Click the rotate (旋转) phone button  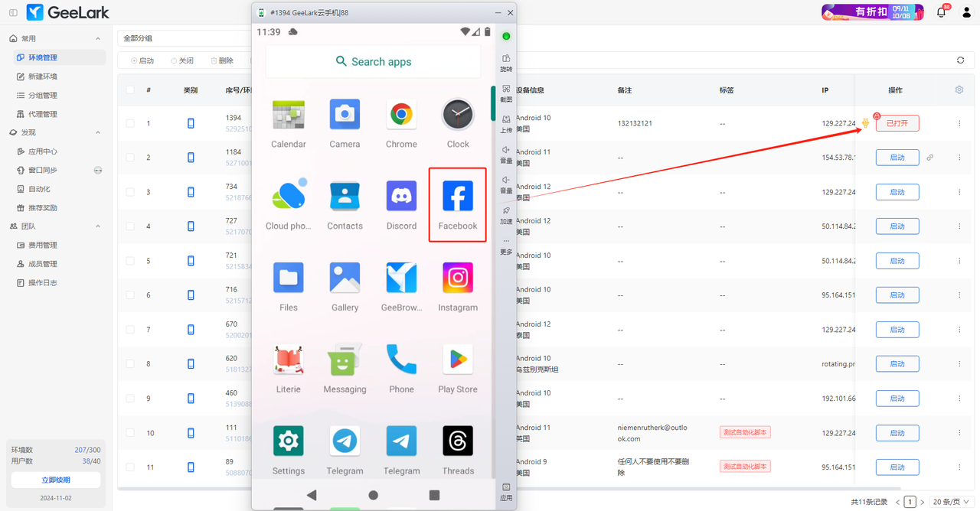coord(506,63)
